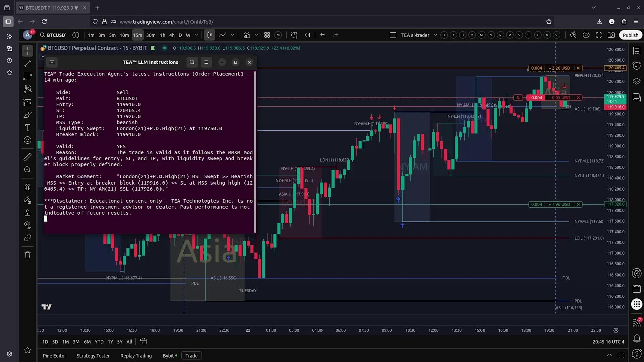Switch to 5m timeframe
Image resolution: width=644 pixels, height=362 pixels.
[112, 35]
